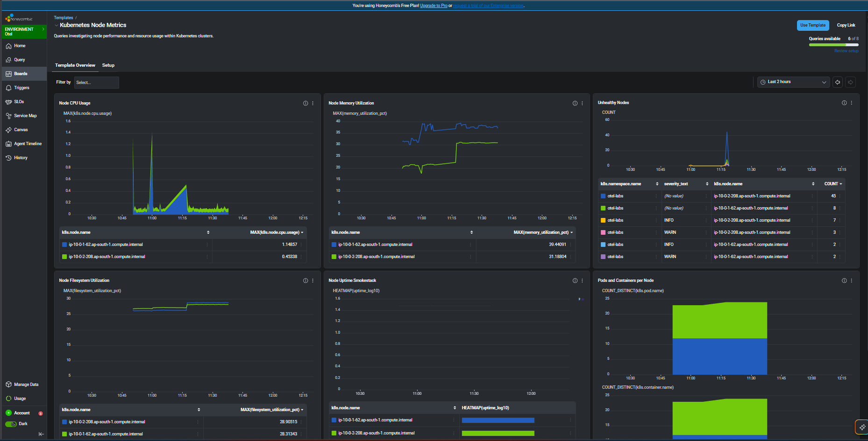Image resolution: width=868 pixels, height=441 pixels.
Task: Open Node Memory Utilization panel options menu
Action: [x=582, y=103]
